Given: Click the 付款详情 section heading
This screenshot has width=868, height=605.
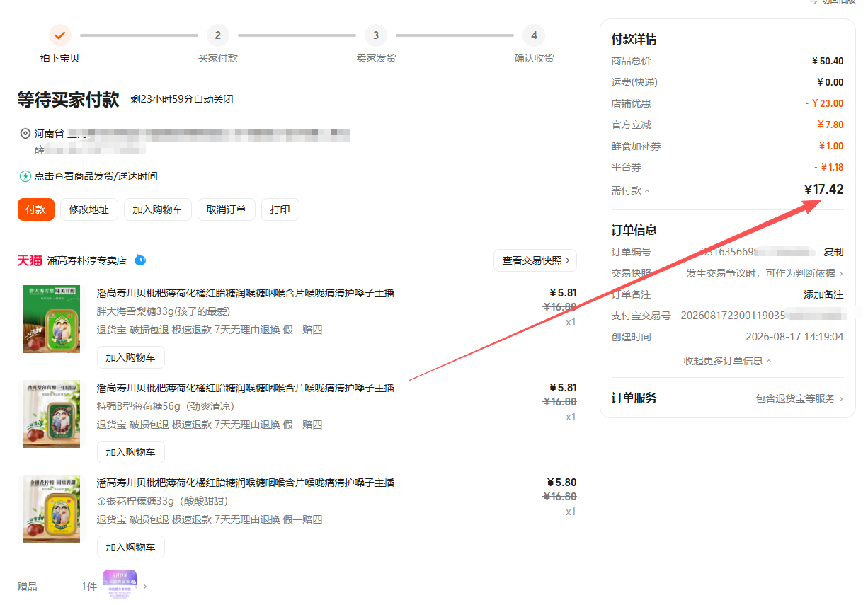Looking at the screenshot, I should (634, 39).
